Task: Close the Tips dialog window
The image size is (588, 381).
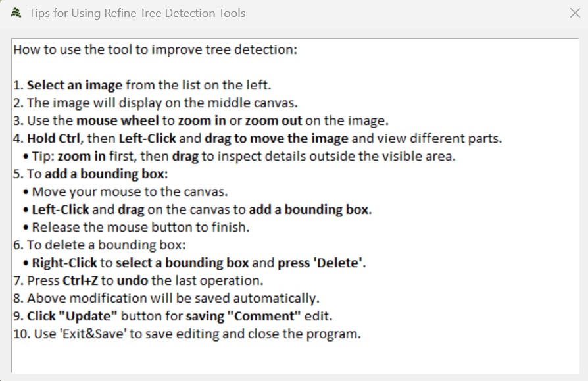Action: click(x=574, y=13)
